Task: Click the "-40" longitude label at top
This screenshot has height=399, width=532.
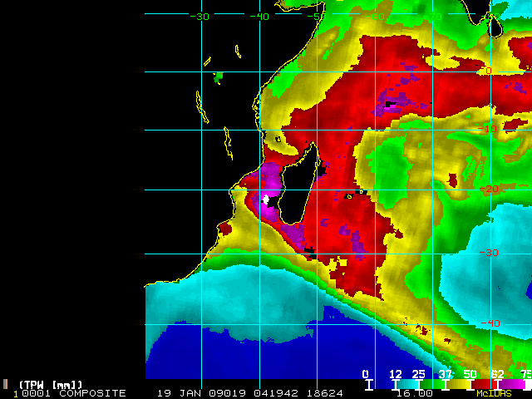Action: tap(260, 17)
